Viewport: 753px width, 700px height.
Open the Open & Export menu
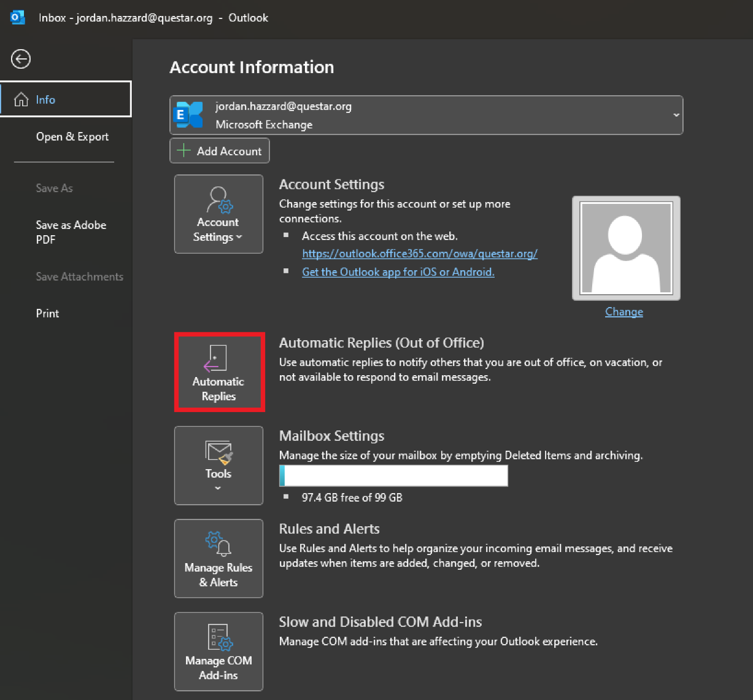72,136
